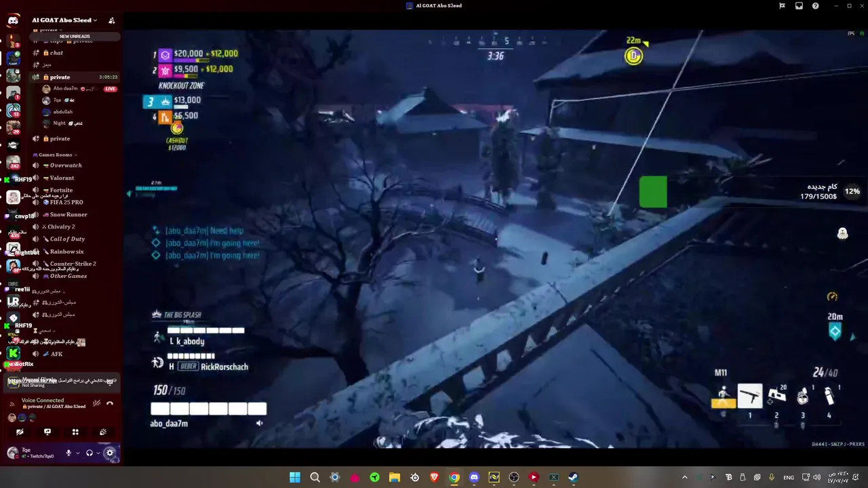The image size is (868, 488).
Task: Open soundboard icon in voice panel
Action: tap(103, 432)
